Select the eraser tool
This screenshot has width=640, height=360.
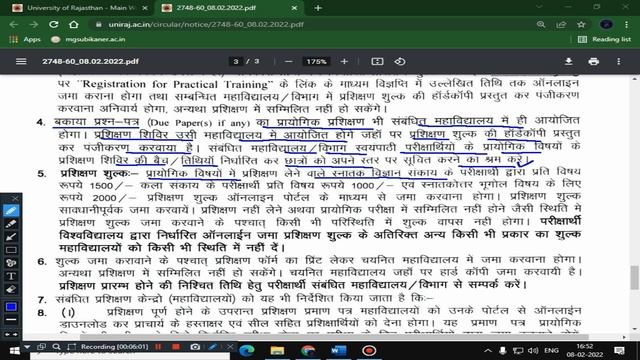coord(11,289)
